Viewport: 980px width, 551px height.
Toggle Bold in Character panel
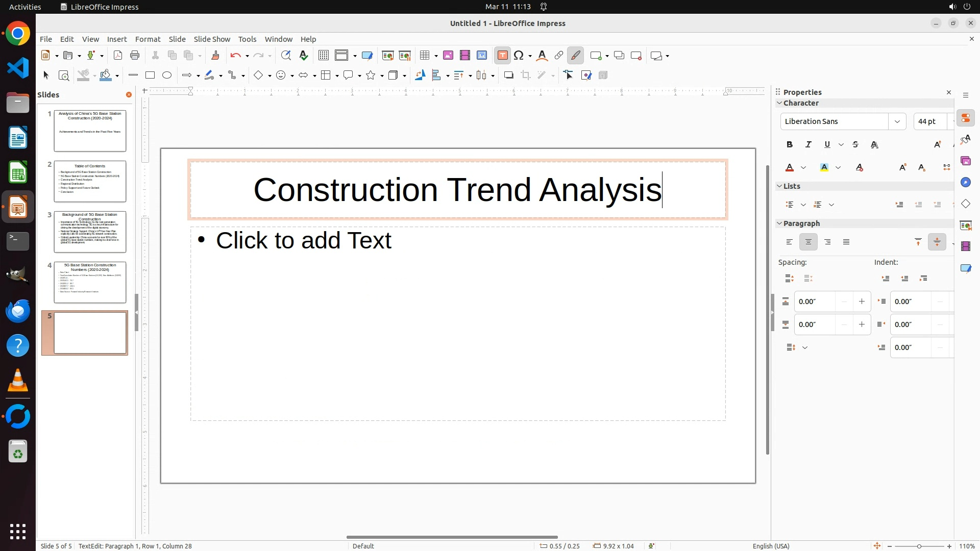(x=790, y=145)
